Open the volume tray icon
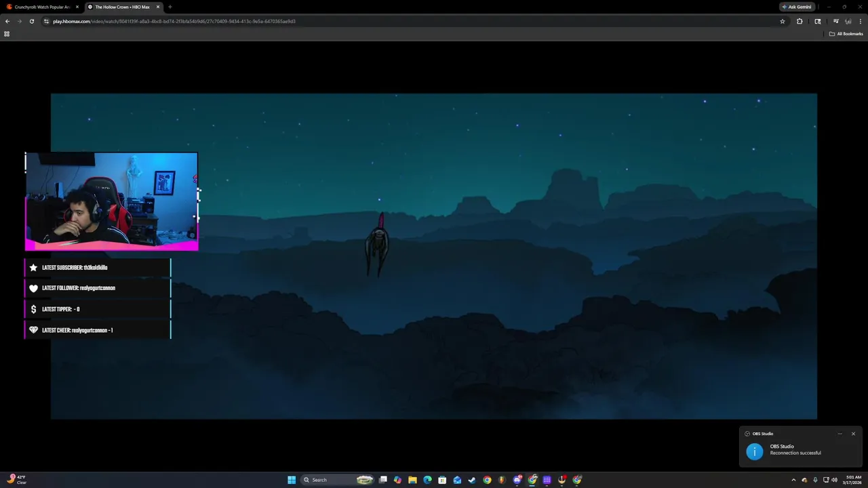Viewport: 868px width, 488px height. (834, 480)
